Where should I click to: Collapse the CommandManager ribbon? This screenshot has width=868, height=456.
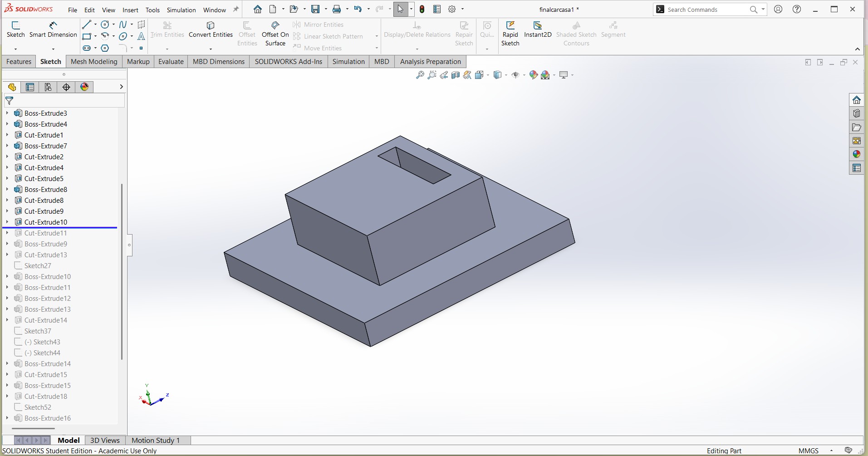point(857,49)
